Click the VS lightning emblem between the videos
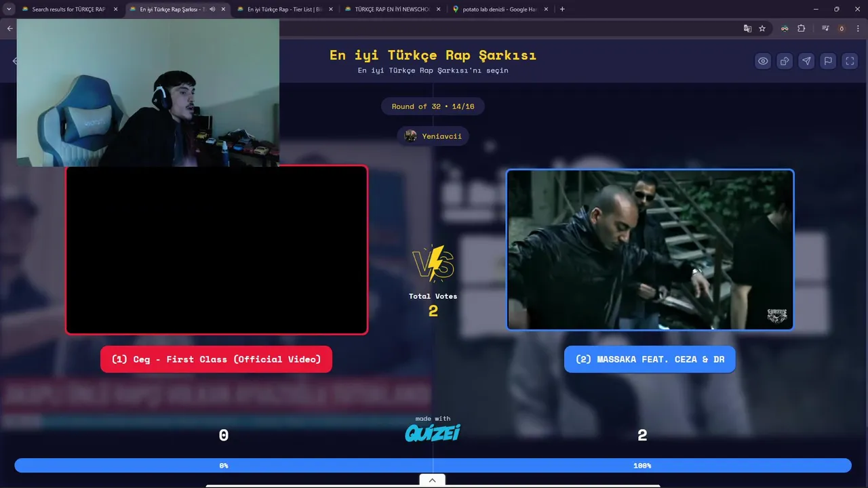The width and height of the screenshot is (868, 488). (x=433, y=264)
